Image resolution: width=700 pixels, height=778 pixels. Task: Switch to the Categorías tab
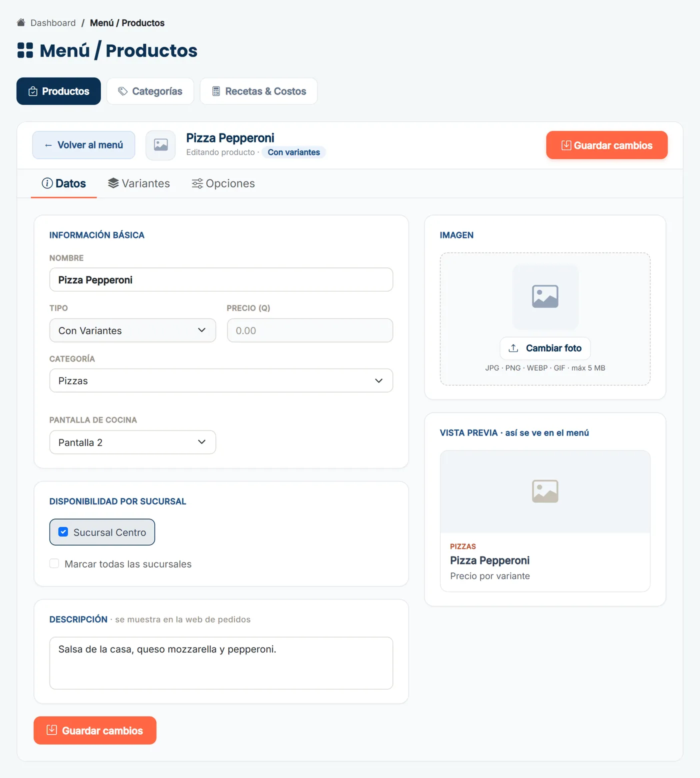[150, 91]
